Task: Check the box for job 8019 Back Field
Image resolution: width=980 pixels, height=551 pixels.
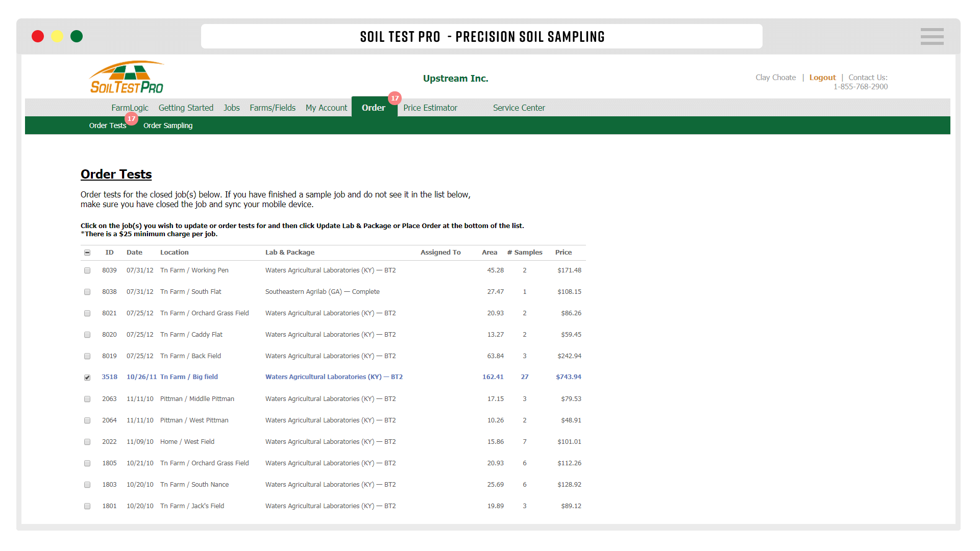Action: (87, 356)
